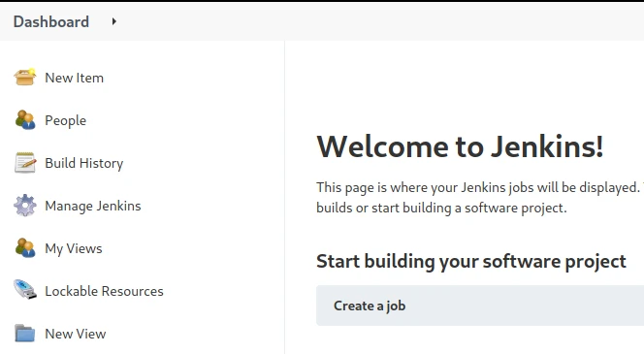Click the Manage Jenkins gear icon
Image resolution: width=644 pixels, height=354 pixels.
point(24,206)
